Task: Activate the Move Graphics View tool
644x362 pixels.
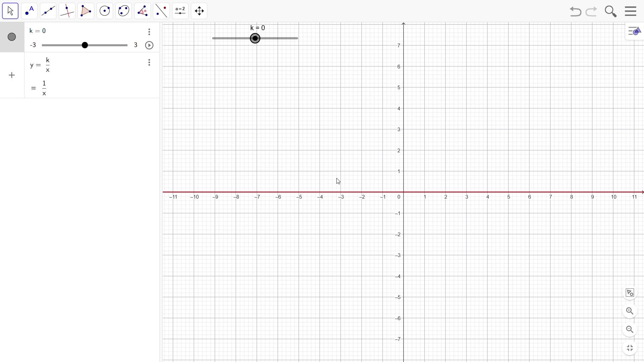Action: click(199, 11)
